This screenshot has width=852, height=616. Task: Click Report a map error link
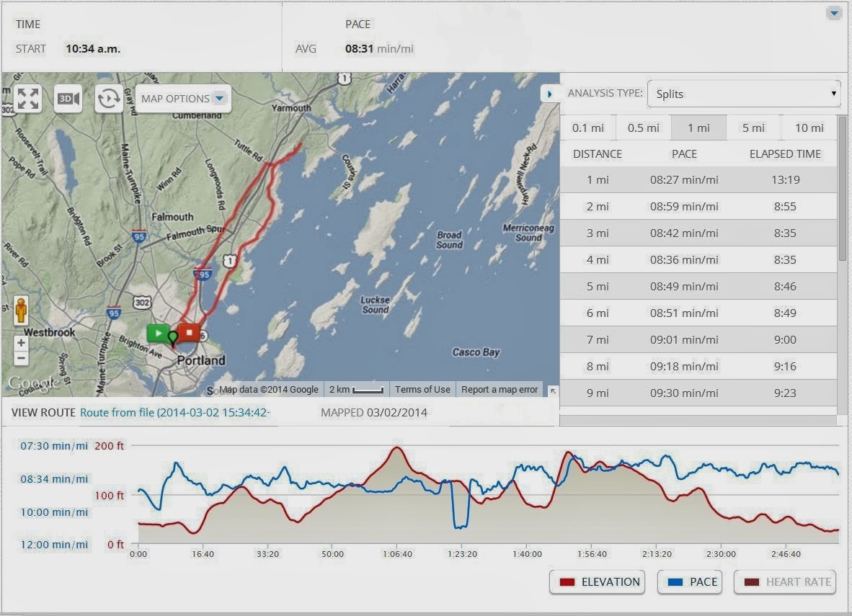[x=500, y=390]
